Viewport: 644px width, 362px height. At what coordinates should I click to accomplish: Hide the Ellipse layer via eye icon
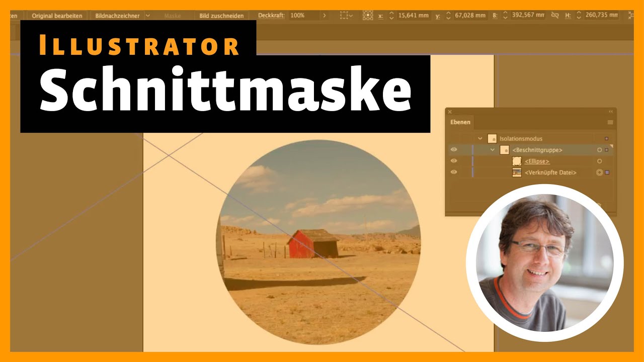(x=454, y=161)
